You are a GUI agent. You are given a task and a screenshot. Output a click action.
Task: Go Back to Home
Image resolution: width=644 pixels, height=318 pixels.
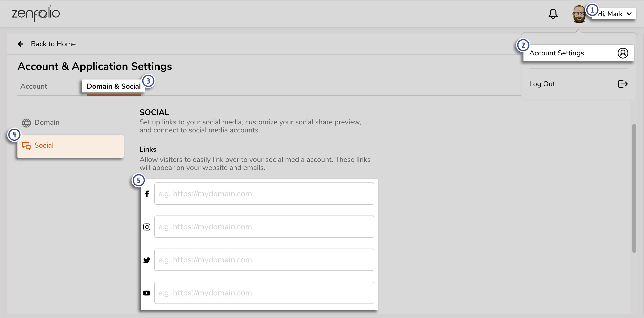pos(53,44)
